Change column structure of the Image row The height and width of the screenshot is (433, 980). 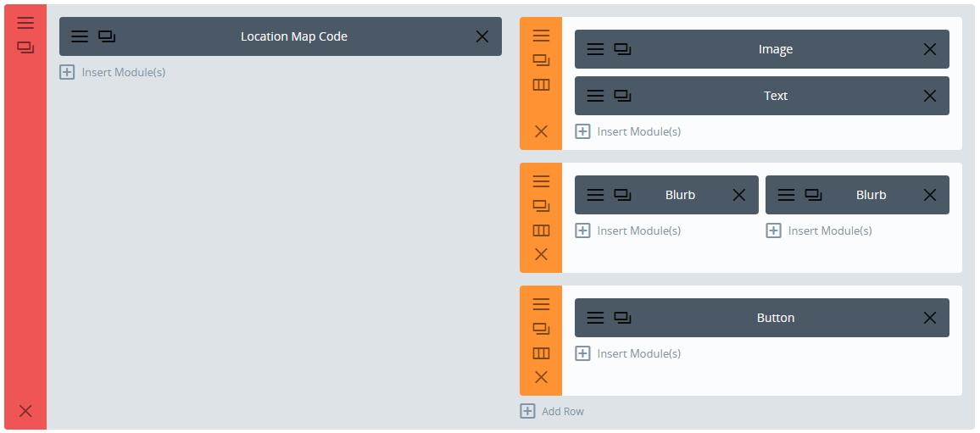[541, 85]
